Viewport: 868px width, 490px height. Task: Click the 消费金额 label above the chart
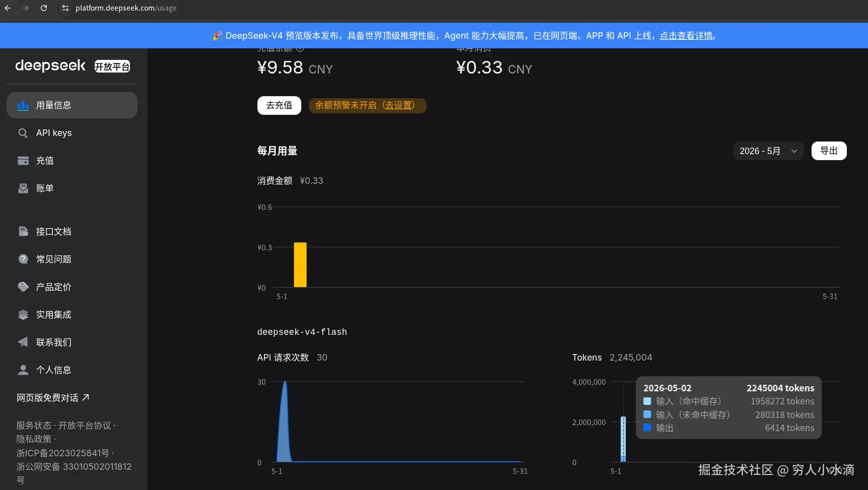(275, 181)
